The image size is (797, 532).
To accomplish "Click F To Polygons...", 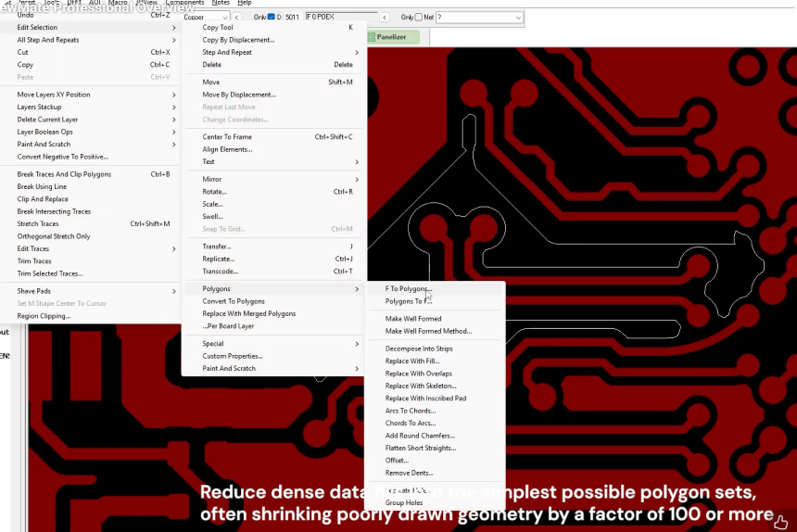I will [435, 289].
